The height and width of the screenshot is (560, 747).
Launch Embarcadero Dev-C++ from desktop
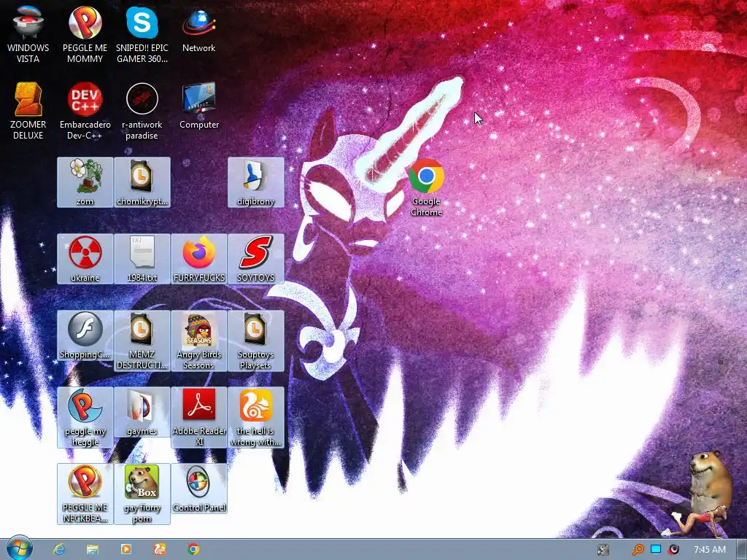click(x=85, y=111)
